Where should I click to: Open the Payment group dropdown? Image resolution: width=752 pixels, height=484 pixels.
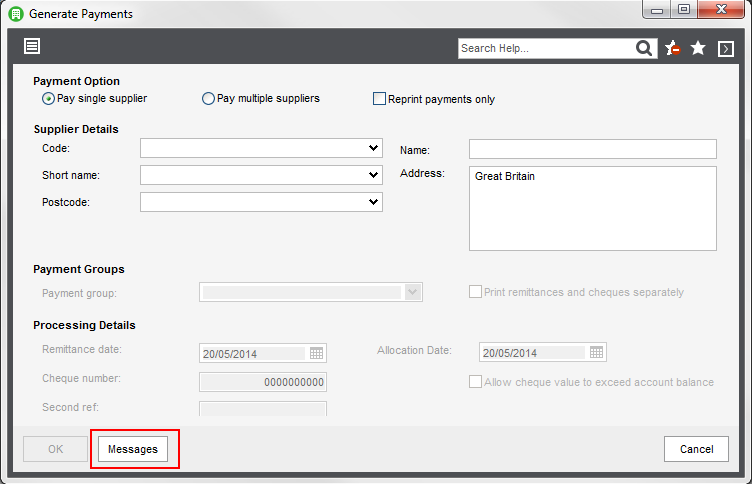412,292
